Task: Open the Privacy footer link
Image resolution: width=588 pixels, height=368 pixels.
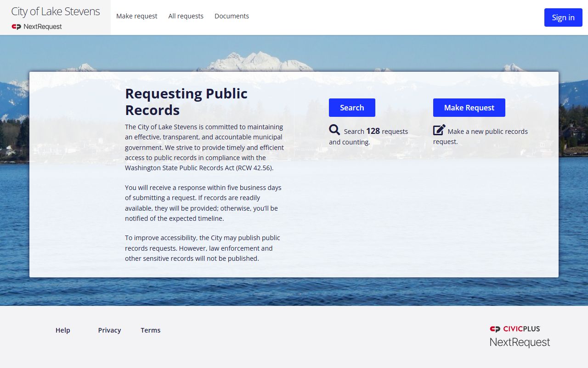Action: [x=109, y=330]
